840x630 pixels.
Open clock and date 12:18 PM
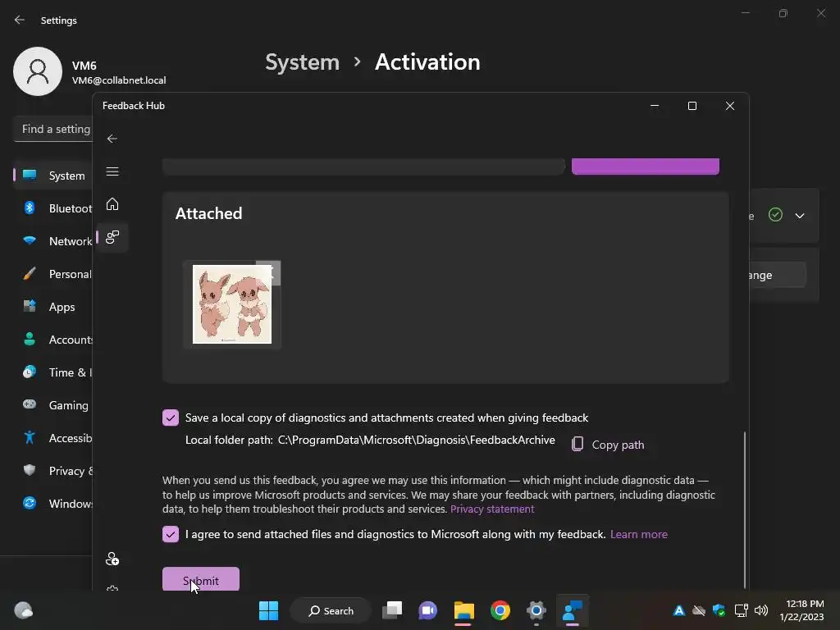tap(801, 610)
